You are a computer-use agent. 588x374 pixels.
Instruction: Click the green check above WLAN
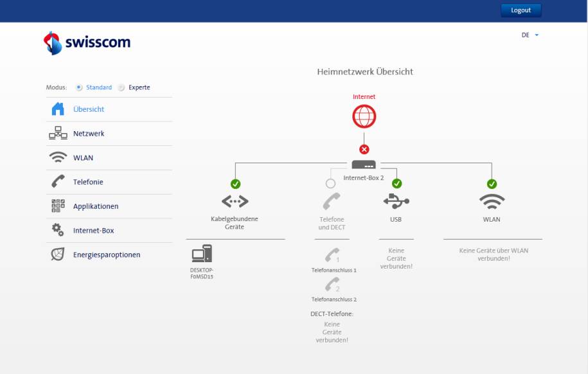pos(492,184)
